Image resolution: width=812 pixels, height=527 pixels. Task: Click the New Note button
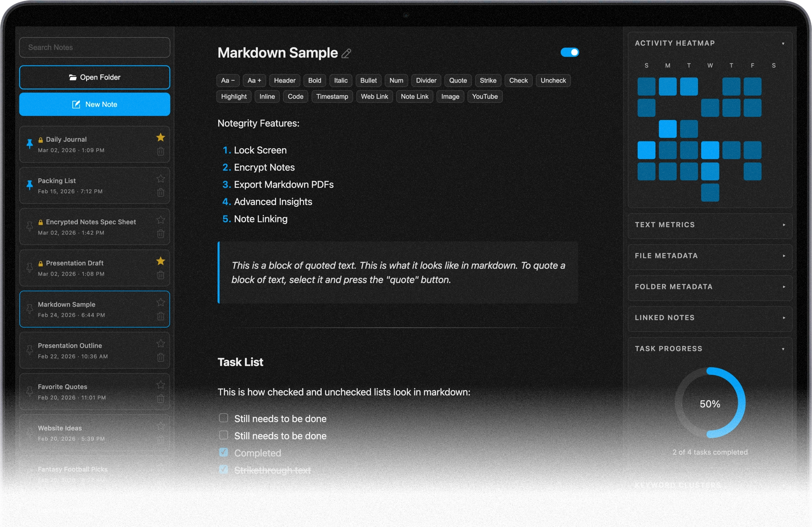tap(95, 104)
